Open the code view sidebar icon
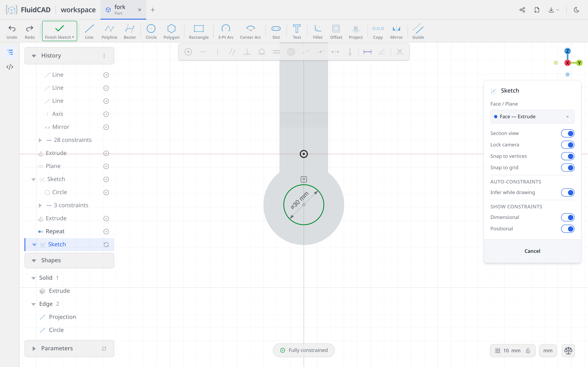Image resolution: width=588 pixels, height=367 pixels. tap(10, 67)
